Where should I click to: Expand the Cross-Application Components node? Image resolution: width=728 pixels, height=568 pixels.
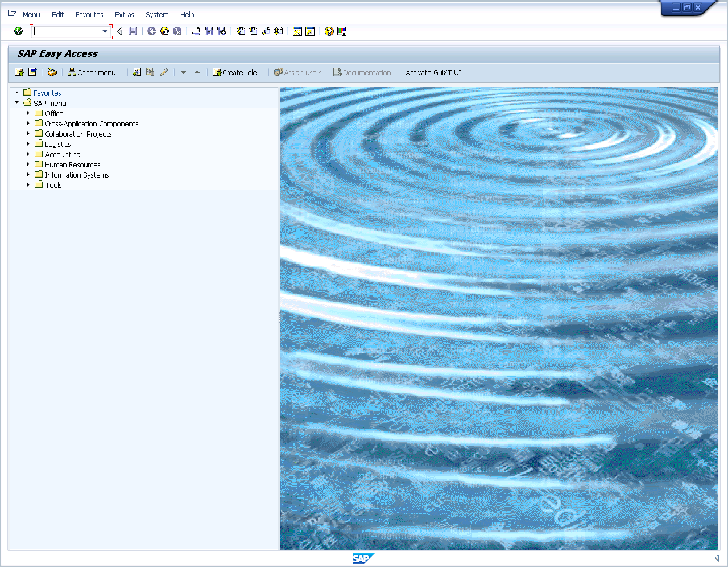28,124
